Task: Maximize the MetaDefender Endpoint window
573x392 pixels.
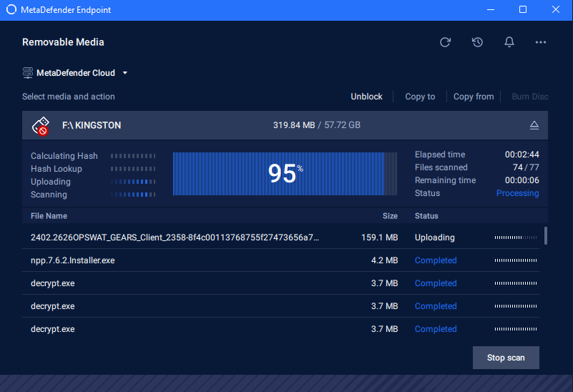Action: [523, 9]
